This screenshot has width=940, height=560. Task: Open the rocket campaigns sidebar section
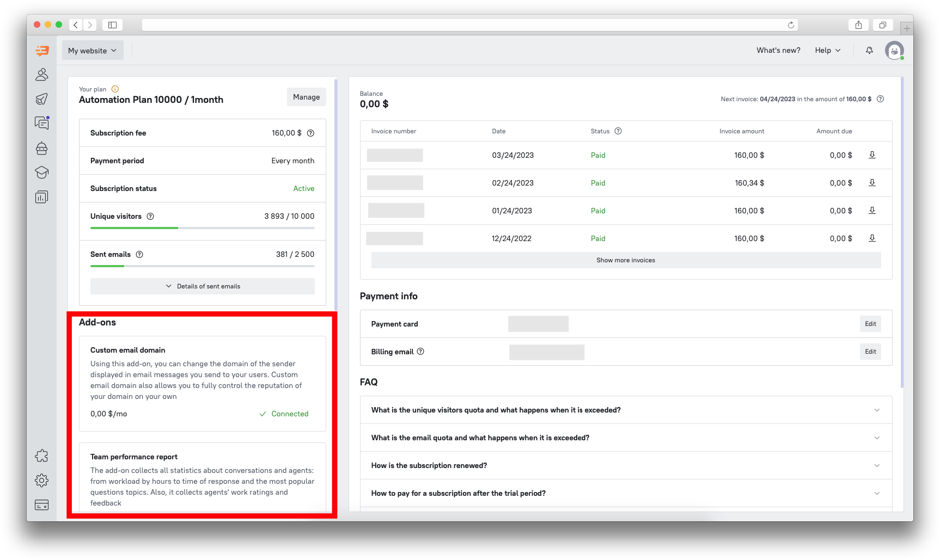click(x=42, y=99)
